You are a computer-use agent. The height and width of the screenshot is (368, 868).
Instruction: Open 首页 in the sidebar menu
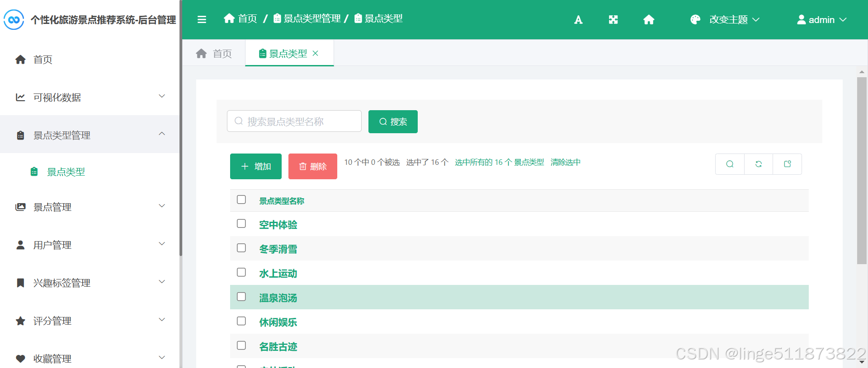(90, 60)
